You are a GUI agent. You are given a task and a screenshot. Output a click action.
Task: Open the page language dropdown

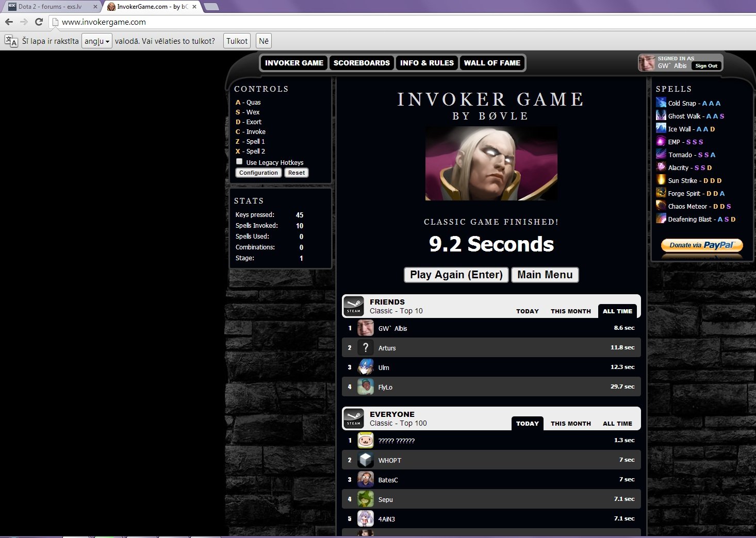97,41
